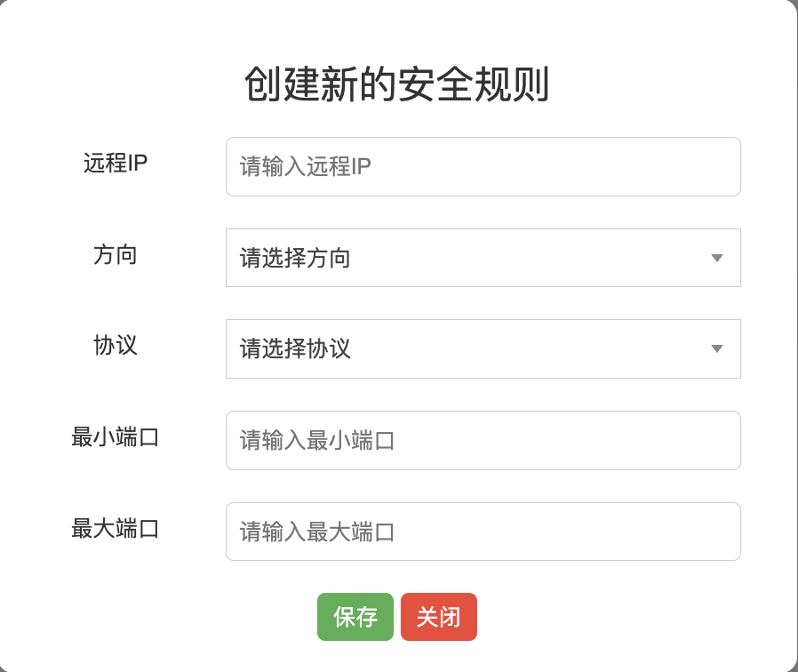Viewport: 798px width, 672px height.
Task: Click the 最小端口 field label
Action: coord(116,437)
